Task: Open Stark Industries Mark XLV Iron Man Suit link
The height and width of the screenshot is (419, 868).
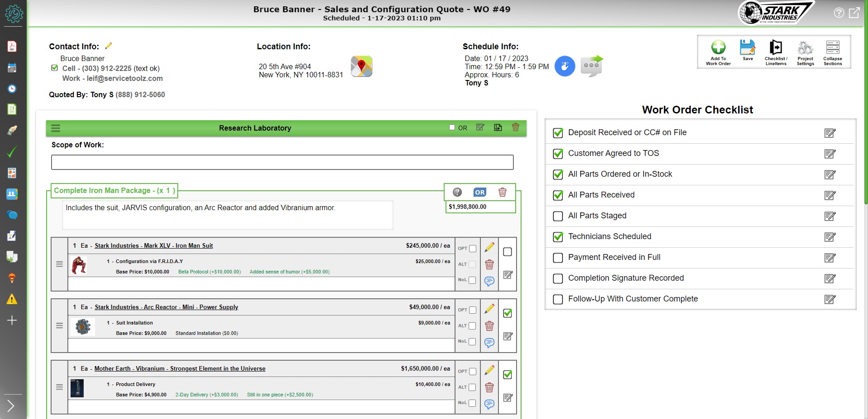Action: tap(154, 246)
